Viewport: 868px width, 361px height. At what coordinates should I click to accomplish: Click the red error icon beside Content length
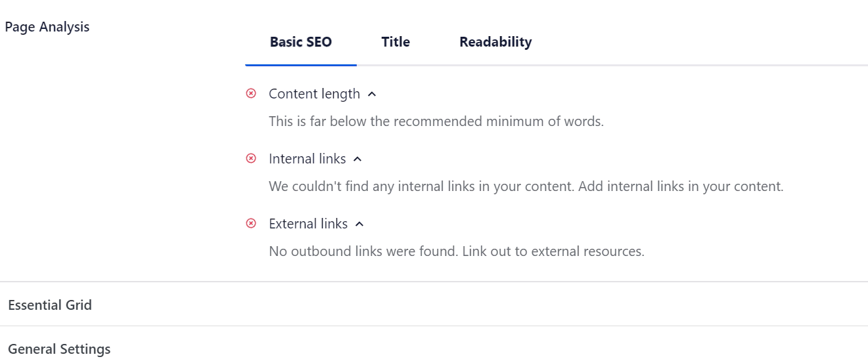tap(250, 94)
